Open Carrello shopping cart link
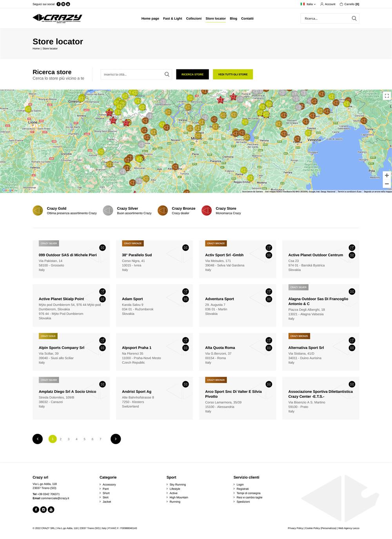Viewport: 392px width, 539px height. tap(349, 4)
